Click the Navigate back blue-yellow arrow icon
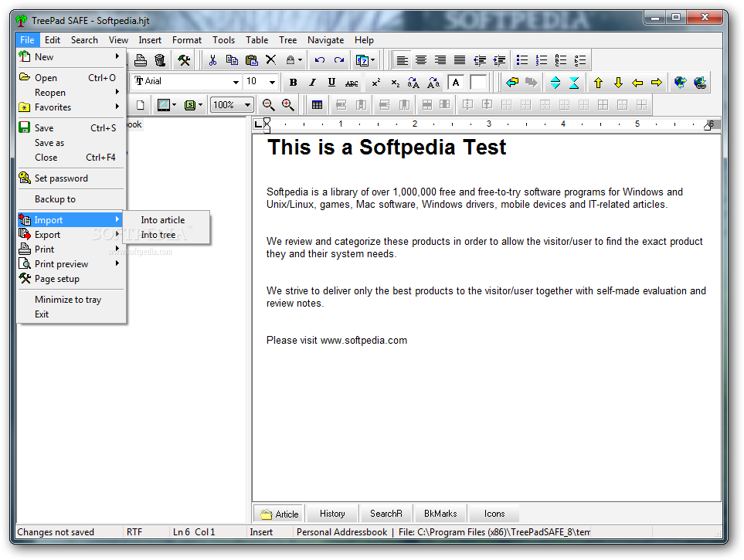Viewport: 744px width, 560px height. tap(512, 83)
